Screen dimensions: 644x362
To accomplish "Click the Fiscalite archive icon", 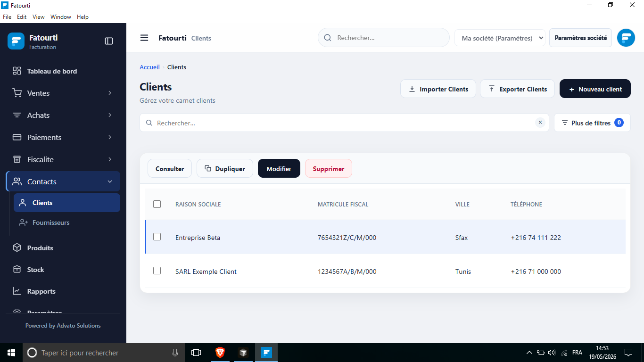I will [17, 159].
